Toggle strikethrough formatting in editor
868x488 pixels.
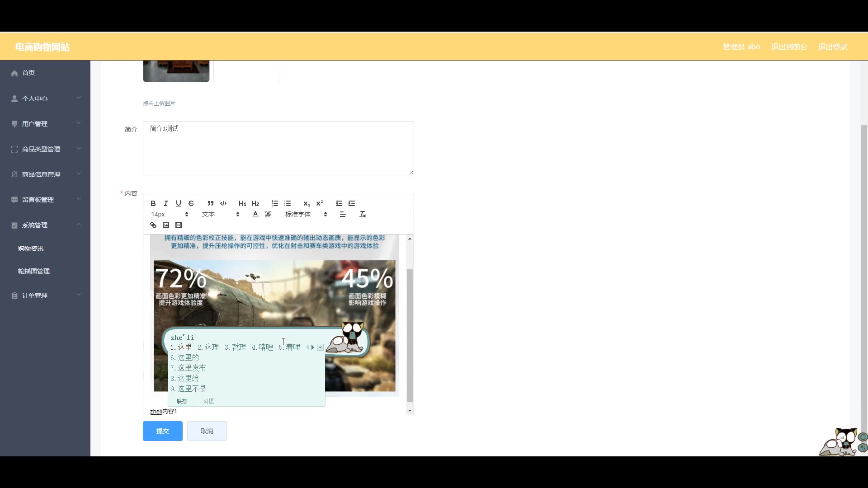pos(191,203)
